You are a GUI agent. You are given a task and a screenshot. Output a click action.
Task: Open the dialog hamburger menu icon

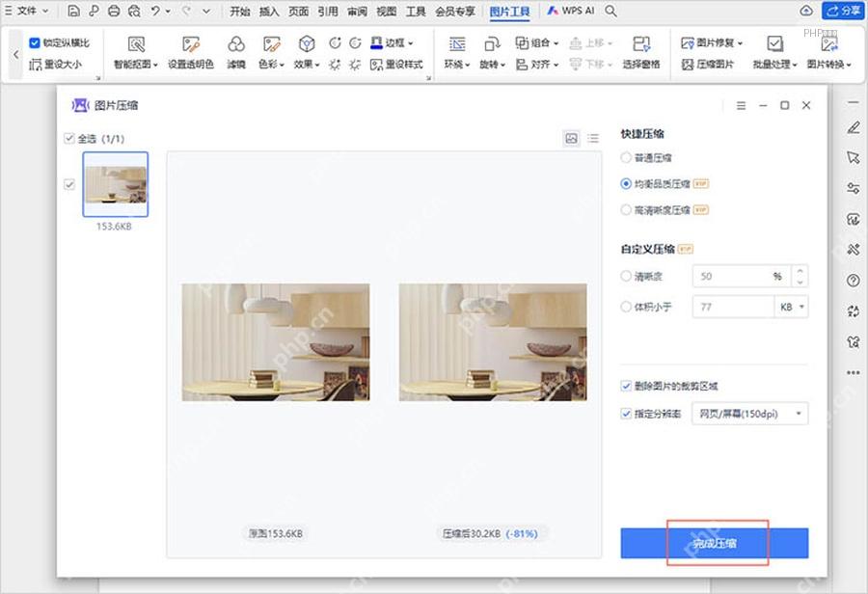click(x=741, y=106)
